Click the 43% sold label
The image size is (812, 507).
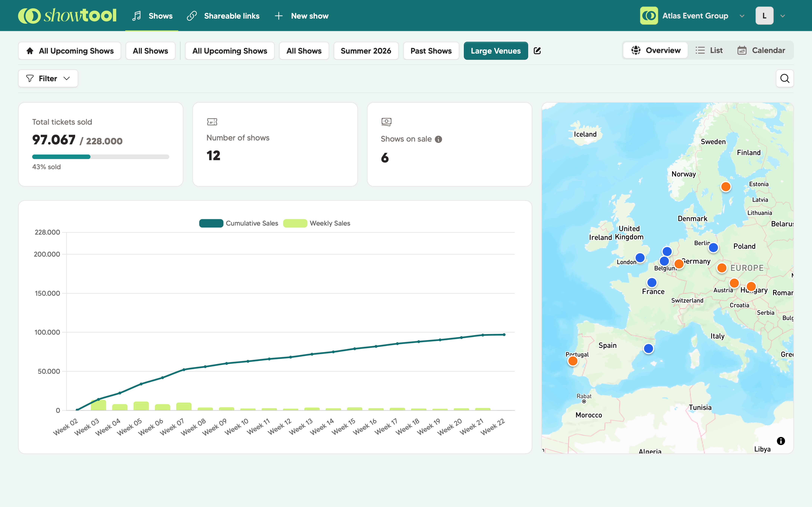click(46, 167)
